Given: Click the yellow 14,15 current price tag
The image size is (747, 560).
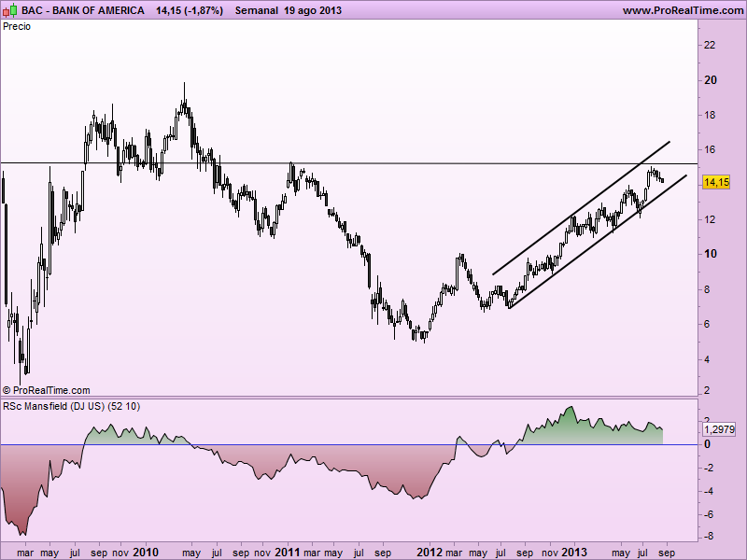Looking at the screenshot, I should pyautogui.click(x=716, y=182).
